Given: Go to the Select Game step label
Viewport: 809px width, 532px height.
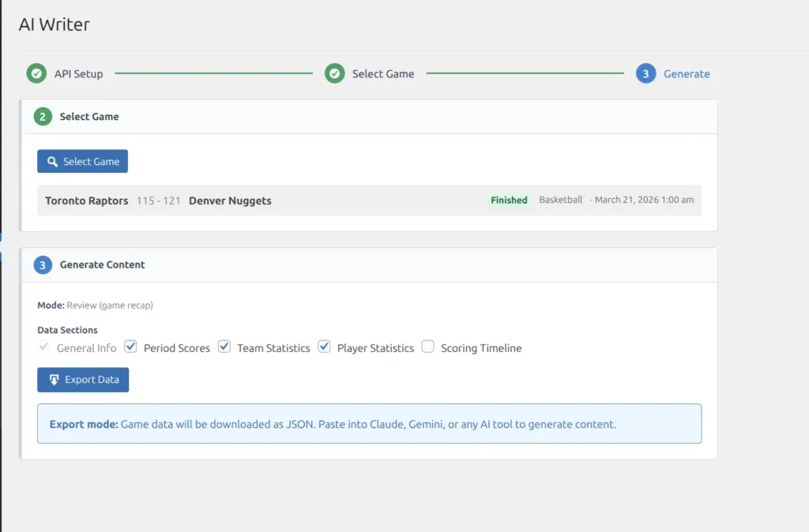Looking at the screenshot, I should (x=383, y=73).
